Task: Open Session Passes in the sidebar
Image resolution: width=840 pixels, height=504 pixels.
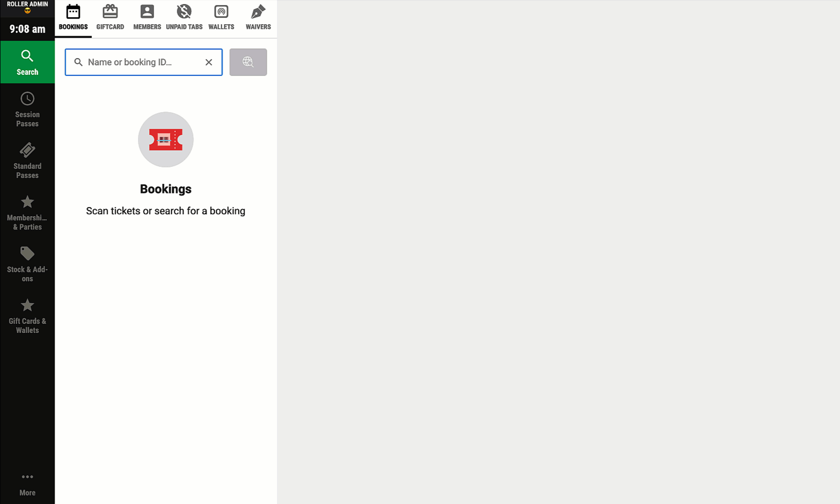Action: click(x=27, y=109)
